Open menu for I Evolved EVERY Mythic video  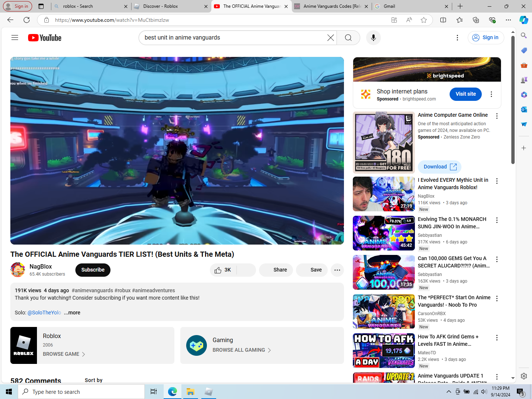pyautogui.click(x=497, y=181)
